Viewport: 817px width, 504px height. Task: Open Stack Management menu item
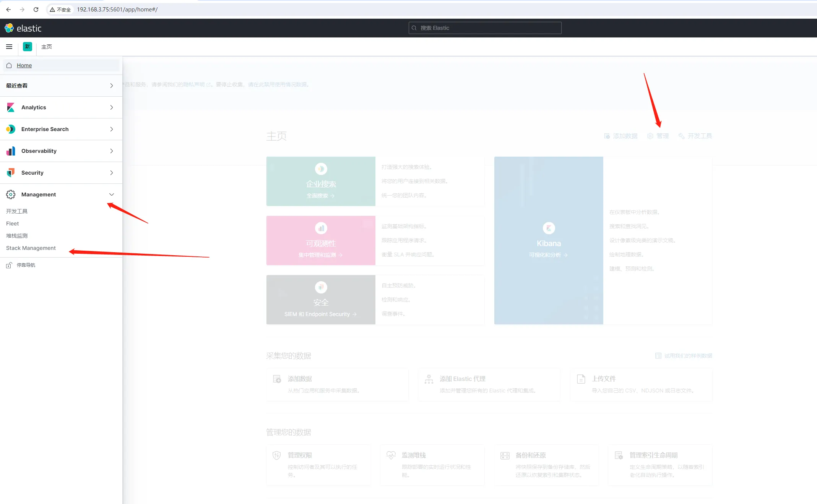point(31,248)
